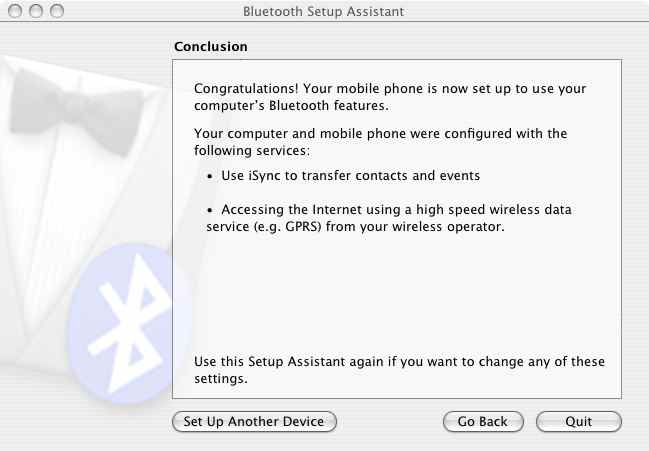Click the Set Up Another Device button
Screen dimensions: 649x451
pos(254,421)
